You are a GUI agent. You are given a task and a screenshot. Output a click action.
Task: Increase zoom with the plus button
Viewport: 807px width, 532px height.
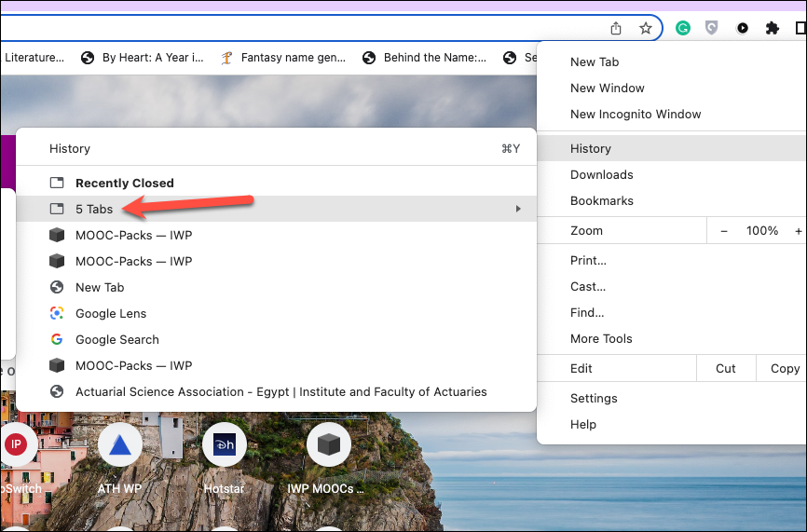(x=799, y=231)
